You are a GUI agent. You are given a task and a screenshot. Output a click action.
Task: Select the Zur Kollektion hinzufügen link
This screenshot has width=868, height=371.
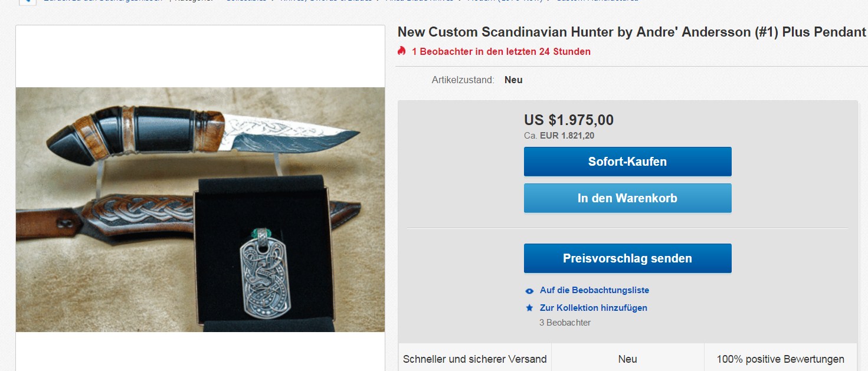point(593,308)
